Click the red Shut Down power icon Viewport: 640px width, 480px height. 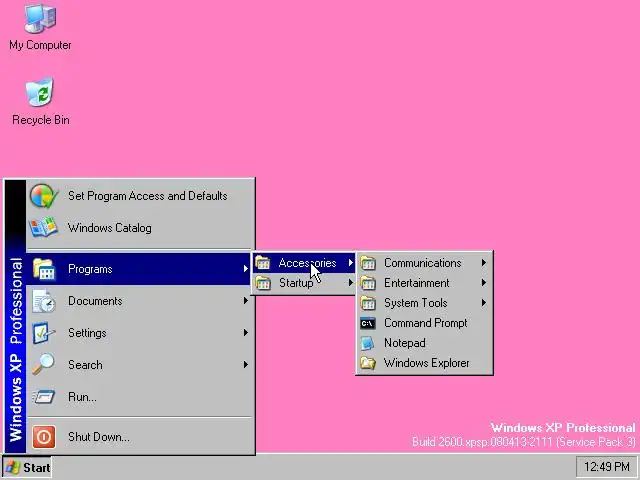click(x=44, y=437)
